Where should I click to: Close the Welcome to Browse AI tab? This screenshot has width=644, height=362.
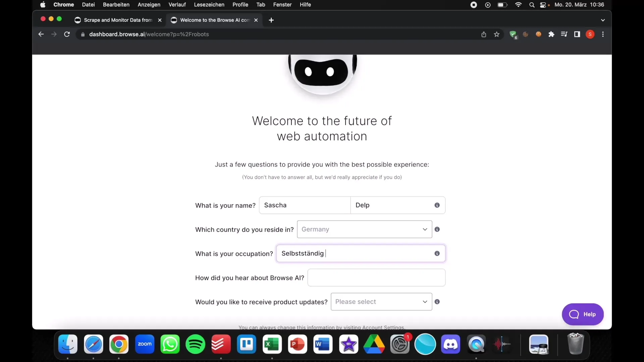point(256,20)
